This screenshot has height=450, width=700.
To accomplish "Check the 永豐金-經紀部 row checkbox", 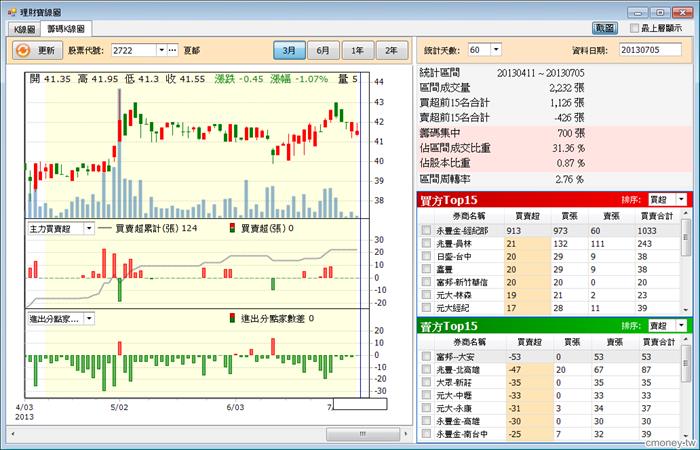I will (426, 230).
